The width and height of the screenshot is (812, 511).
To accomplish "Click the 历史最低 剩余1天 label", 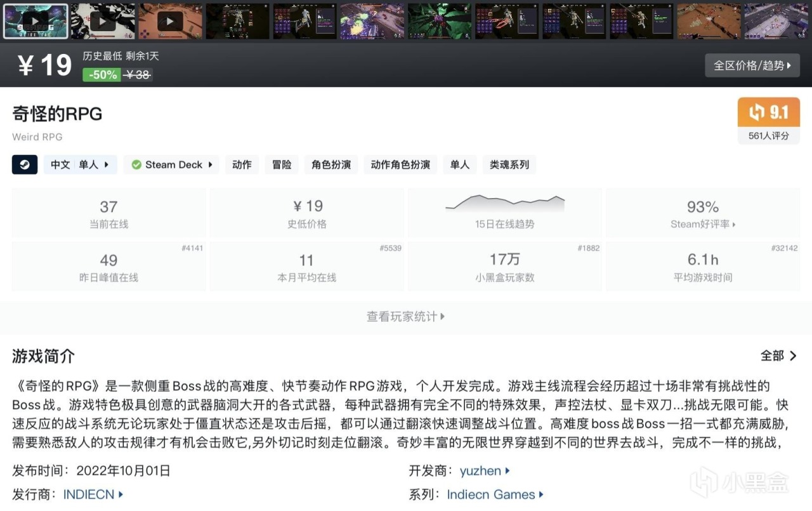I will click(x=121, y=56).
